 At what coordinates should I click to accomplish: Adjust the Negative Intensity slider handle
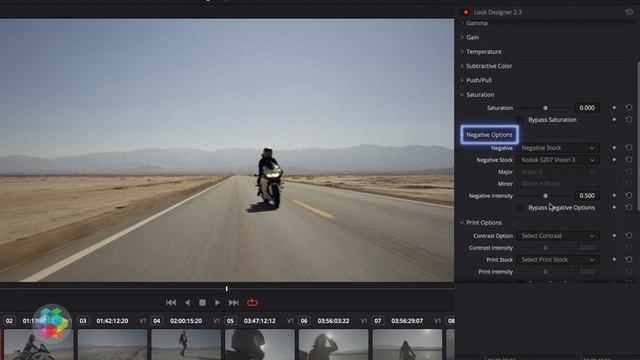pyautogui.click(x=545, y=196)
